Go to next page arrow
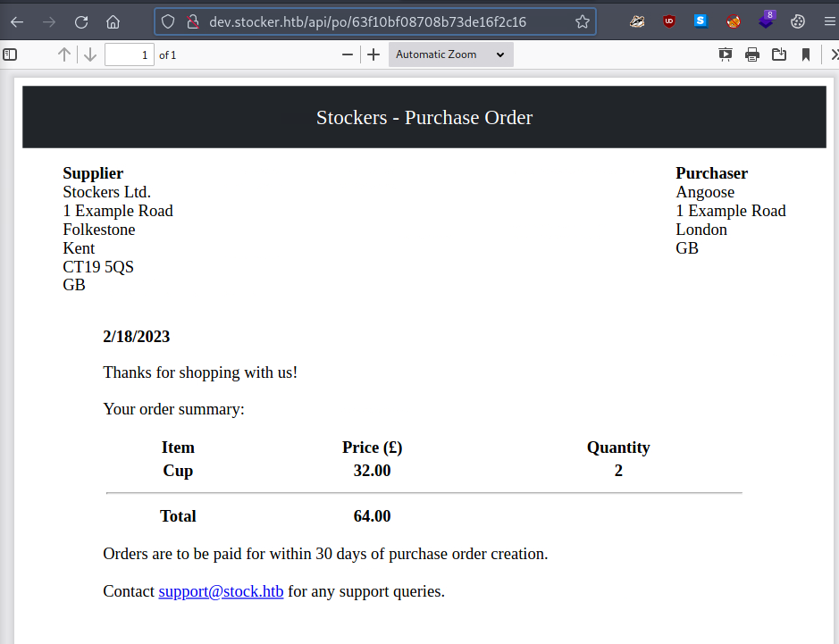The height and width of the screenshot is (644, 839). 90,54
